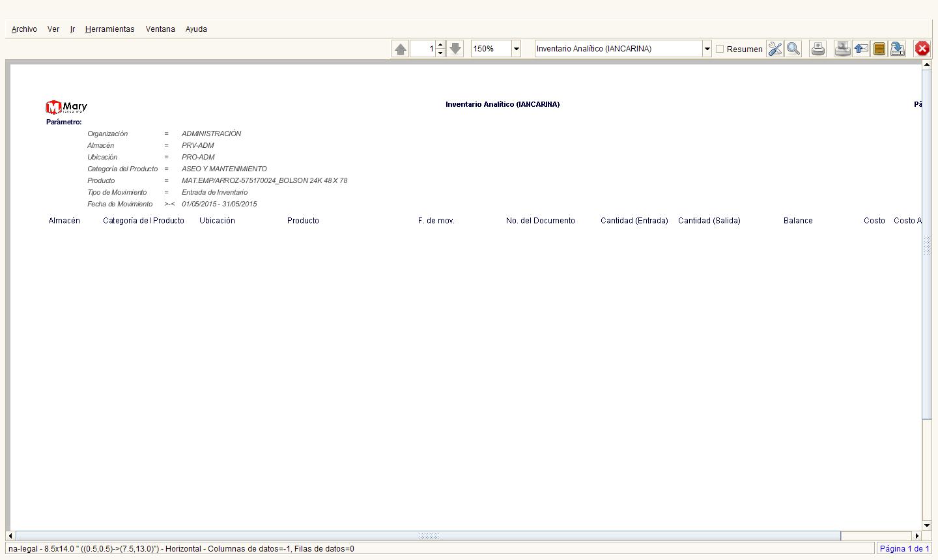Click the archive cabinet icon
The height and width of the screenshot is (560, 938).
[879, 49]
